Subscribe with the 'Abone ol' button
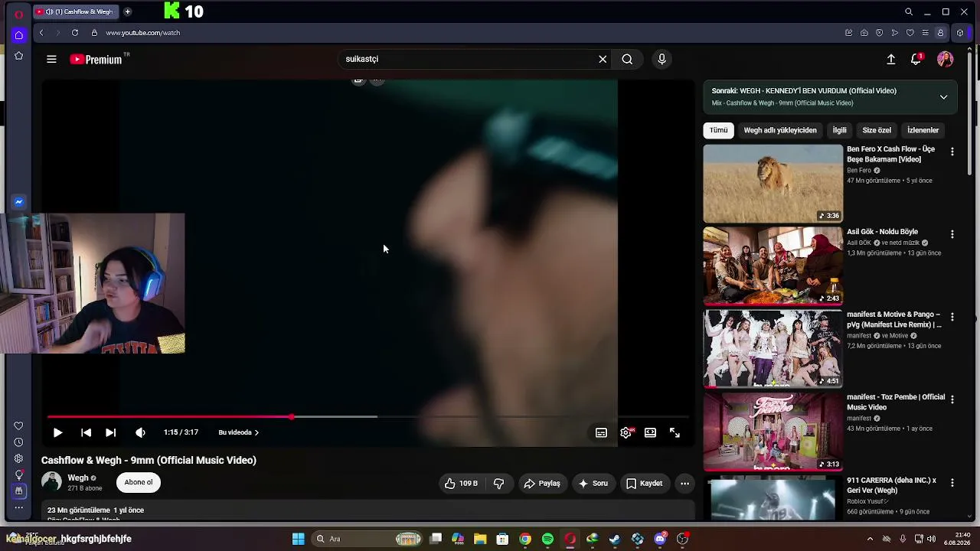Viewport: 980px width, 551px height. click(x=139, y=482)
